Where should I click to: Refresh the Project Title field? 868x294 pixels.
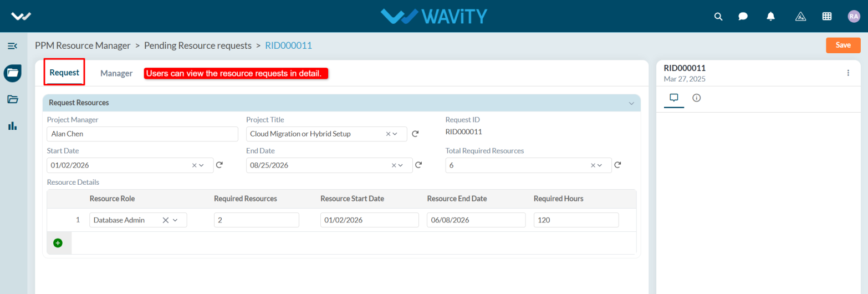coord(415,134)
